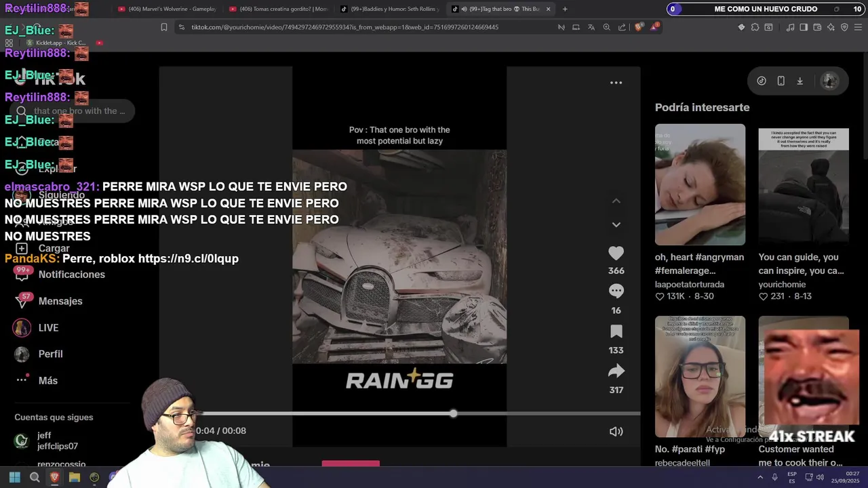Go to next video with down chevron

pos(616,224)
